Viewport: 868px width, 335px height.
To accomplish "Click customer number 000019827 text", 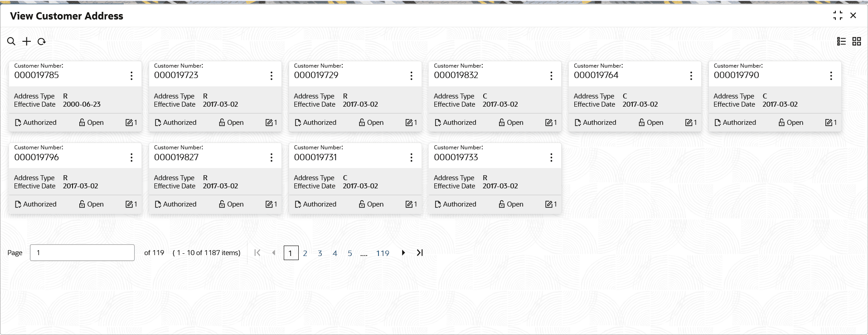I will 176,157.
